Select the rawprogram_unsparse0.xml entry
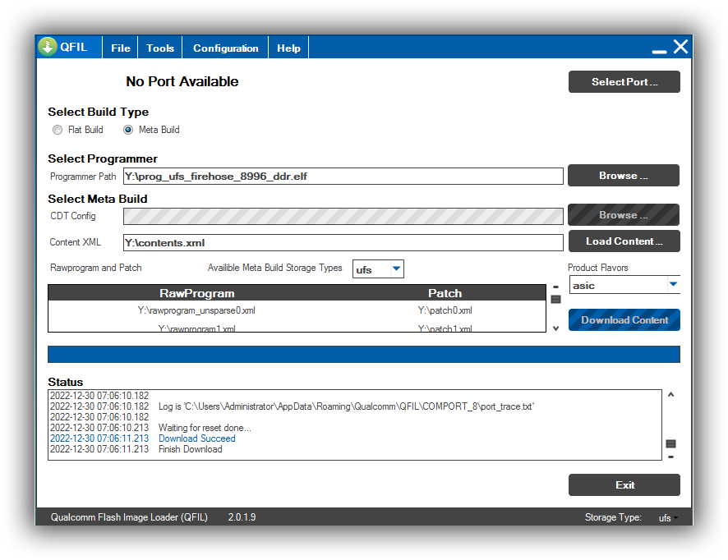 coord(196,310)
